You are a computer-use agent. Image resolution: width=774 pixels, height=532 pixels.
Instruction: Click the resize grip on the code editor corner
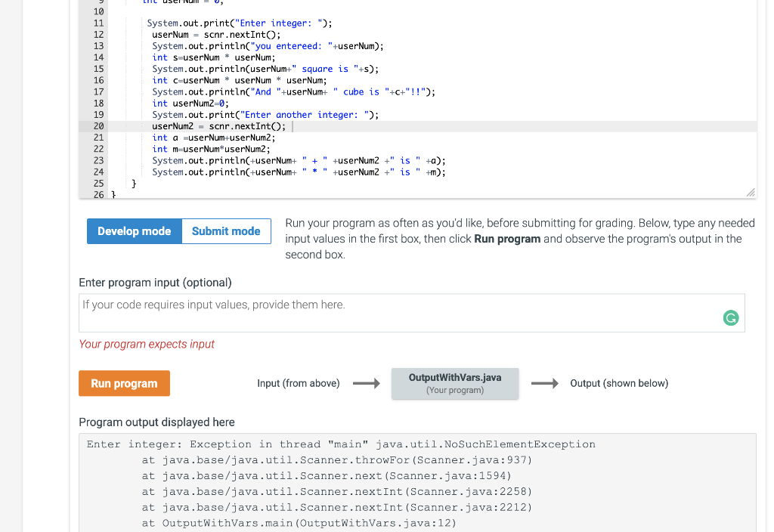[x=750, y=193]
